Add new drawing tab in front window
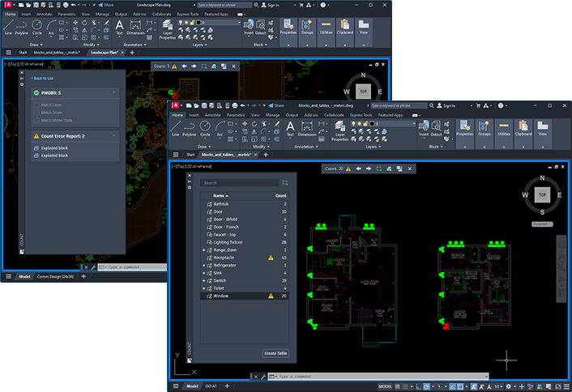This screenshot has width=572, height=392. coord(266,155)
